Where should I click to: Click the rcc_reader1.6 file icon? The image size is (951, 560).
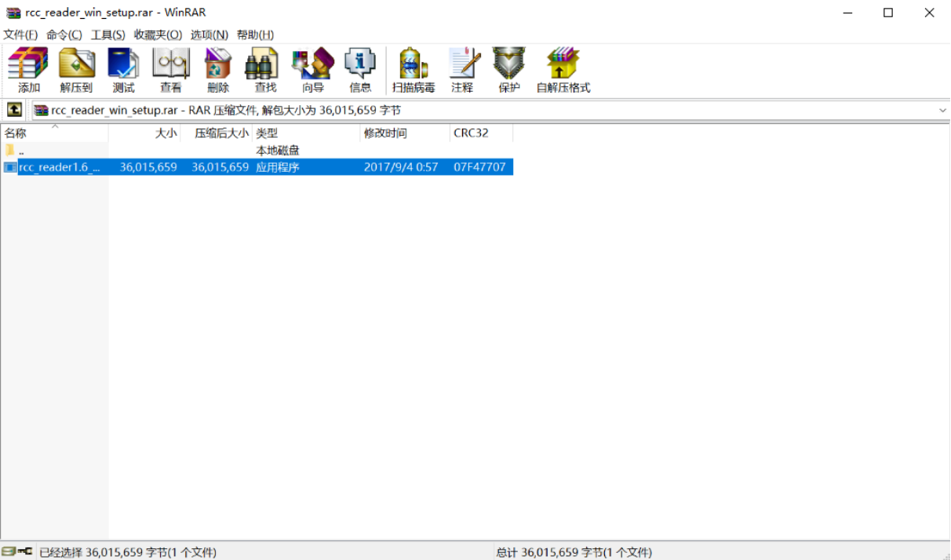10,167
